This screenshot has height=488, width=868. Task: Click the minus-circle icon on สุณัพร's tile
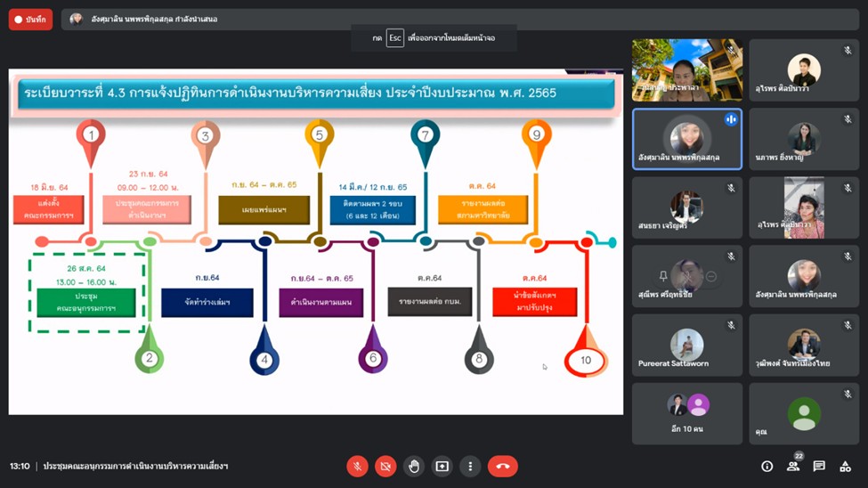(710, 277)
